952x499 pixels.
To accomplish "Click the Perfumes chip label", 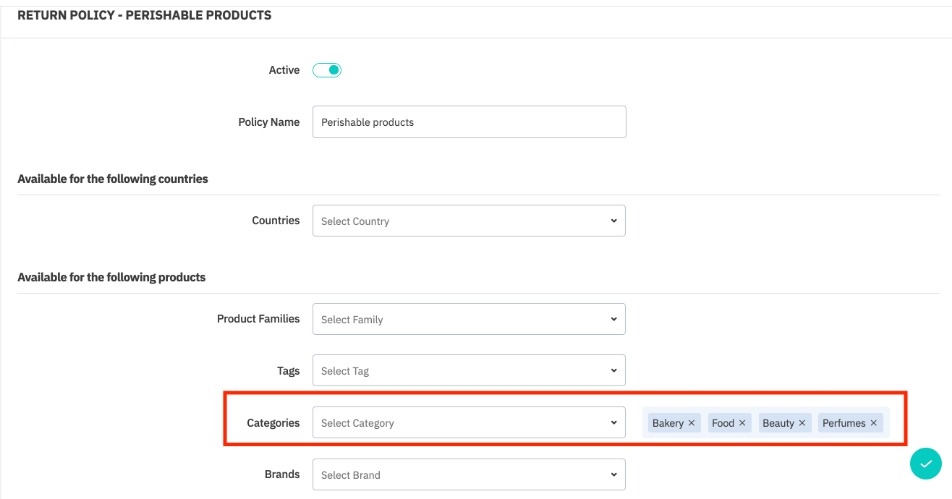I will pos(843,423).
